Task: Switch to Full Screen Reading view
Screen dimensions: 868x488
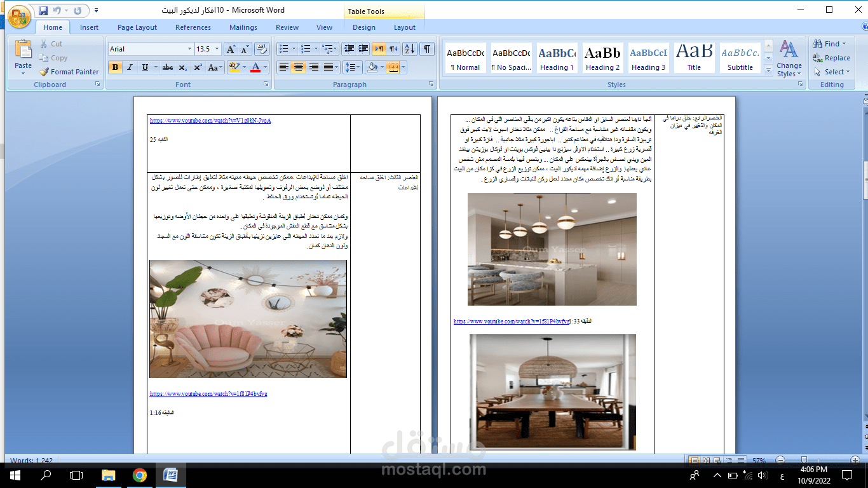Action: pyautogui.click(x=706, y=460)
